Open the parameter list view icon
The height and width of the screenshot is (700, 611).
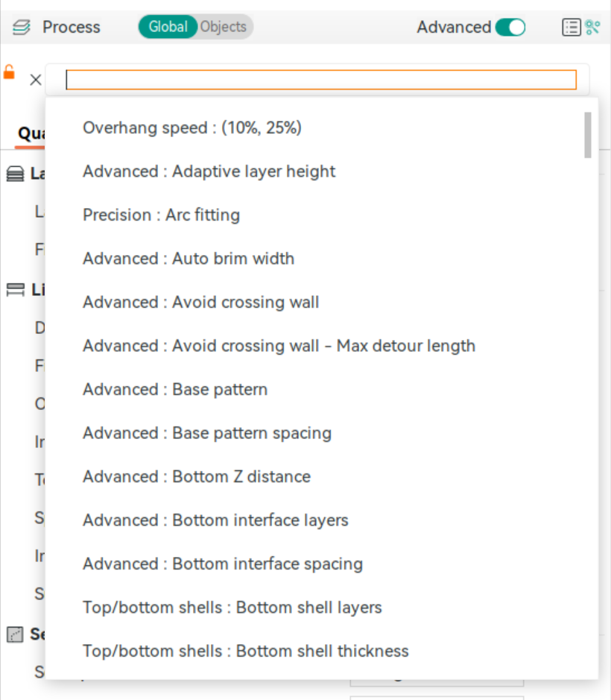click(571, 27)
